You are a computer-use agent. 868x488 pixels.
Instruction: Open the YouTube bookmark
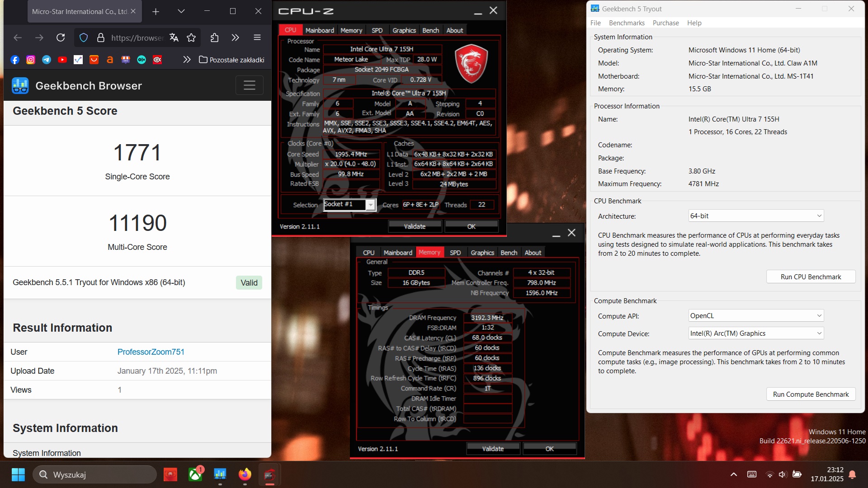pos(62,60)
